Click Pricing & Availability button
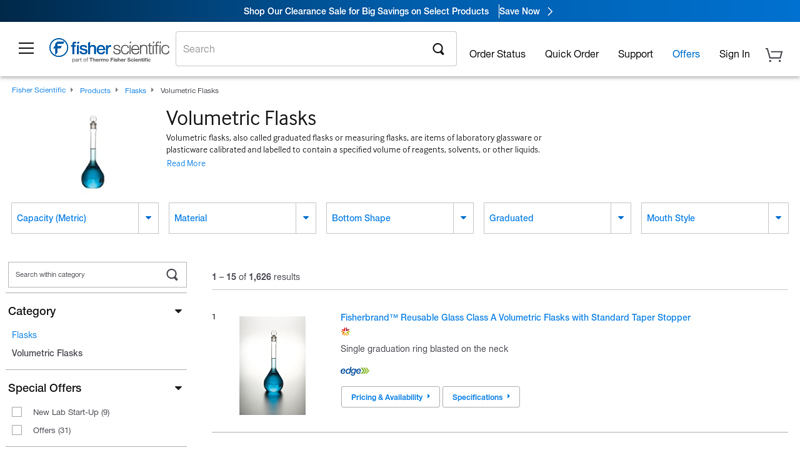Screen dimensions: 800x450 point(390,397)
